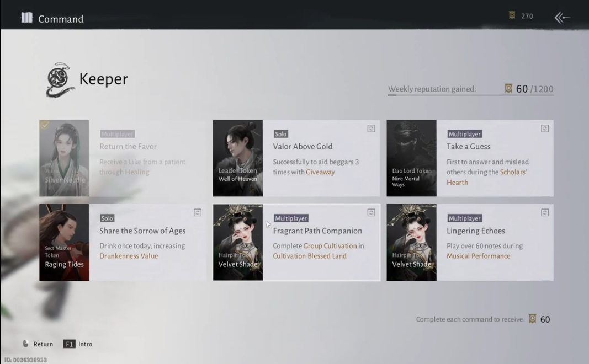Click the reputation currency icon showing 270
589x364 pixels.
(512, 15)
